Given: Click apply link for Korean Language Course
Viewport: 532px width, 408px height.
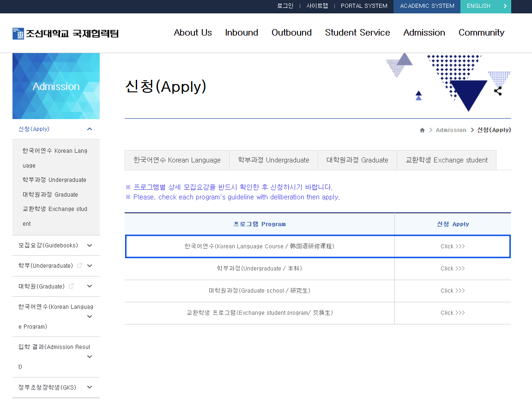Looking at the screenshot, I should tap(453, 246).
